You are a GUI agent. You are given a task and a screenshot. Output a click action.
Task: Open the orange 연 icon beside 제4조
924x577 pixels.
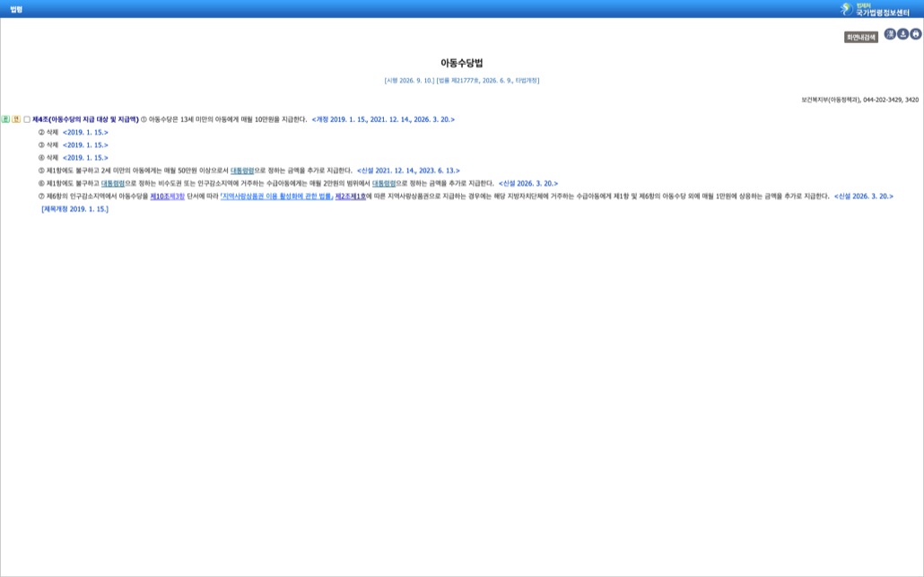(16, 119)
